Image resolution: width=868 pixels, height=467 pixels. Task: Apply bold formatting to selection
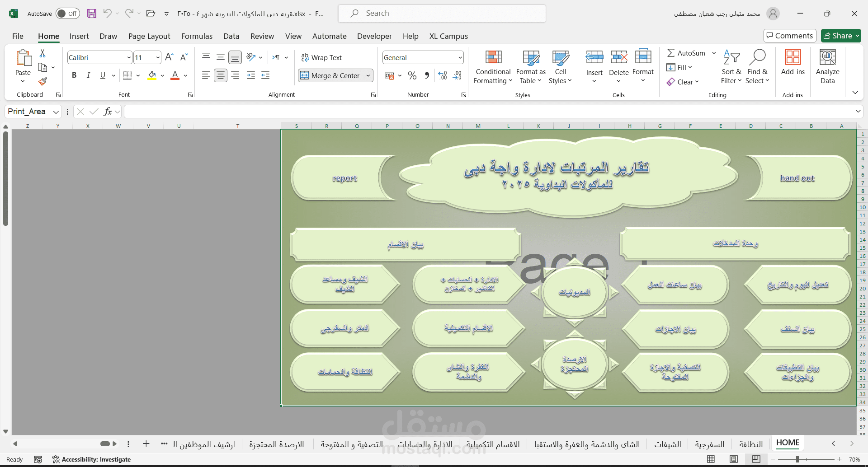tap(74, 75)
